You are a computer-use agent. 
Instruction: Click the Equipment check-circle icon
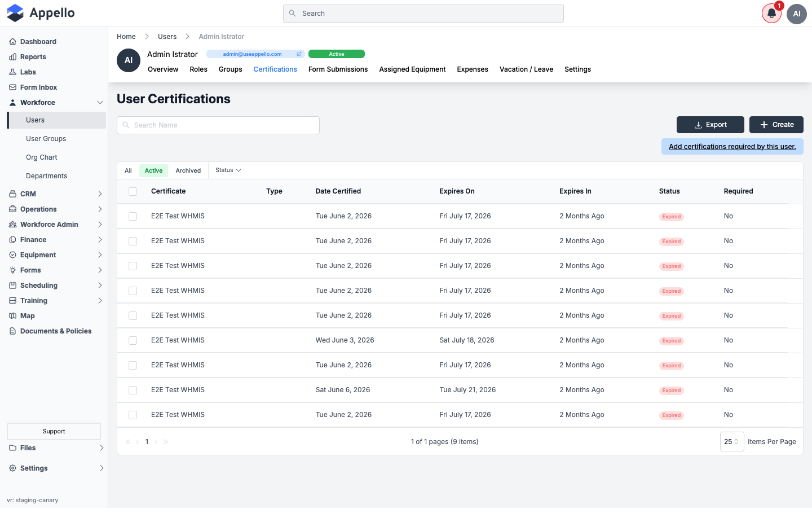[12, 255]
